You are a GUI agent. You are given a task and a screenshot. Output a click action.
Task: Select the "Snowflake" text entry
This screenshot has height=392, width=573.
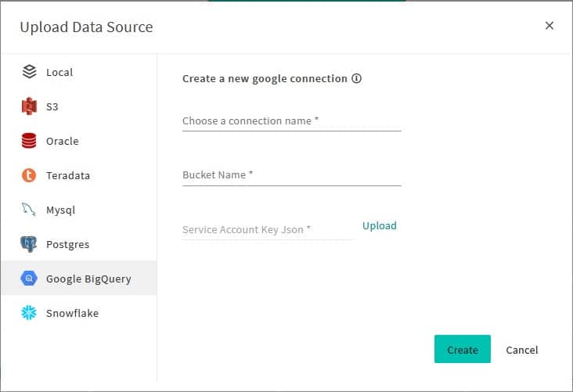click(72, 313)
